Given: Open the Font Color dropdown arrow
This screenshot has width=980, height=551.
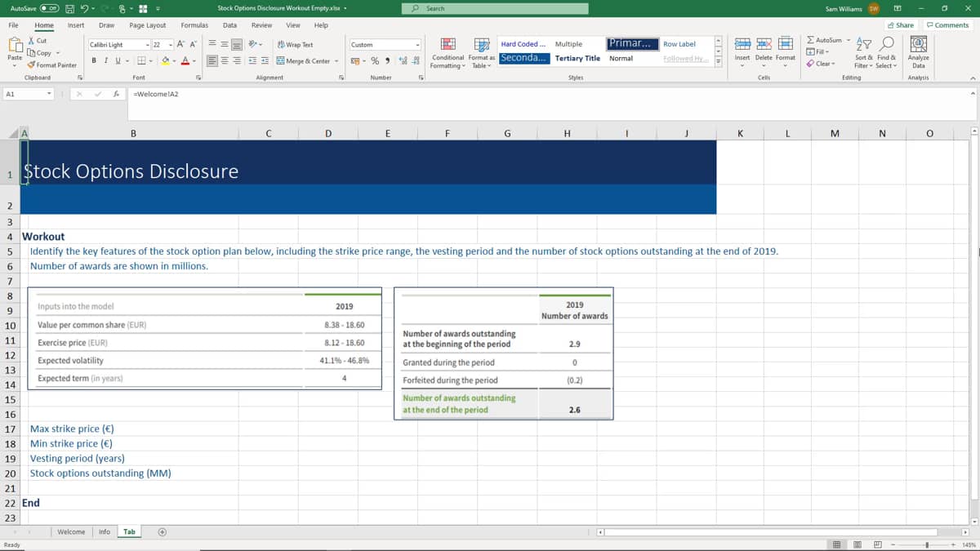Looking at the screenshot, I should (x=194, y=60).
